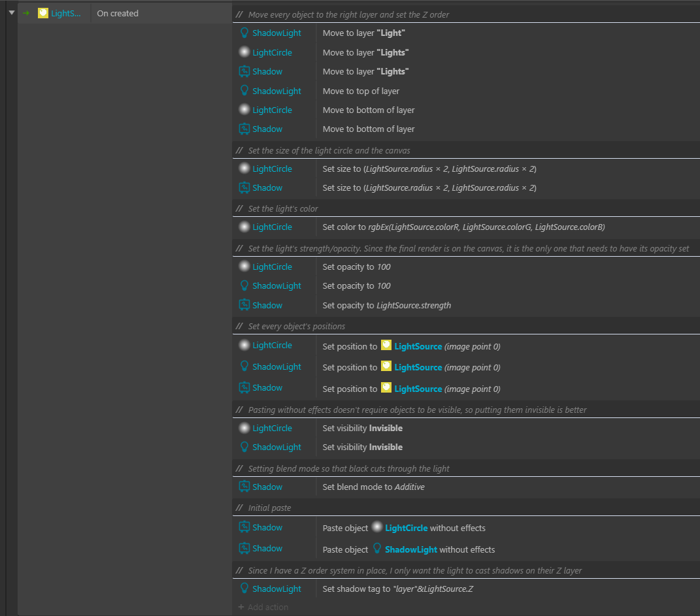Click the LightSource link in the Shadow position action

[x=418, y=388]
